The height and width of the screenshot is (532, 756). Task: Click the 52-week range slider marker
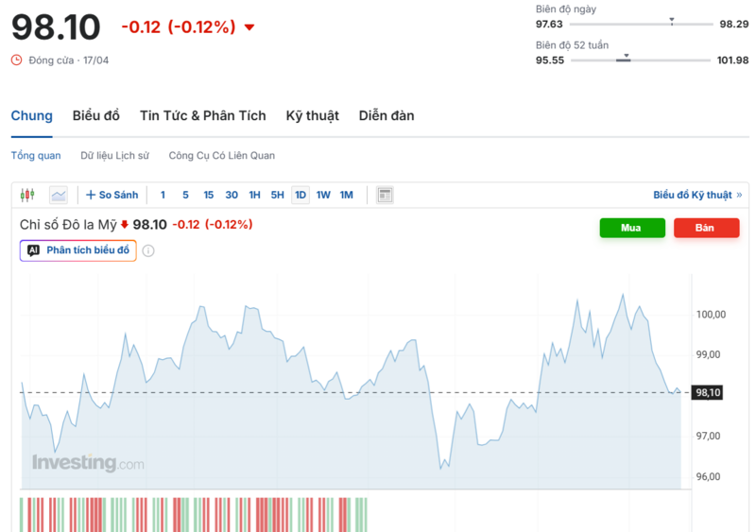626,58
